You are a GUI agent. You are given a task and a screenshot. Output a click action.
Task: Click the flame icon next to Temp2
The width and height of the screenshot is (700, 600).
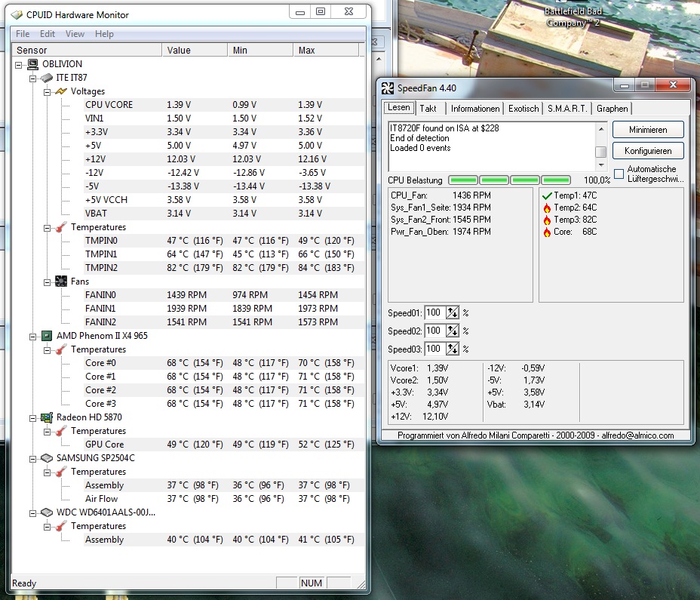click(x=547, y=208)
